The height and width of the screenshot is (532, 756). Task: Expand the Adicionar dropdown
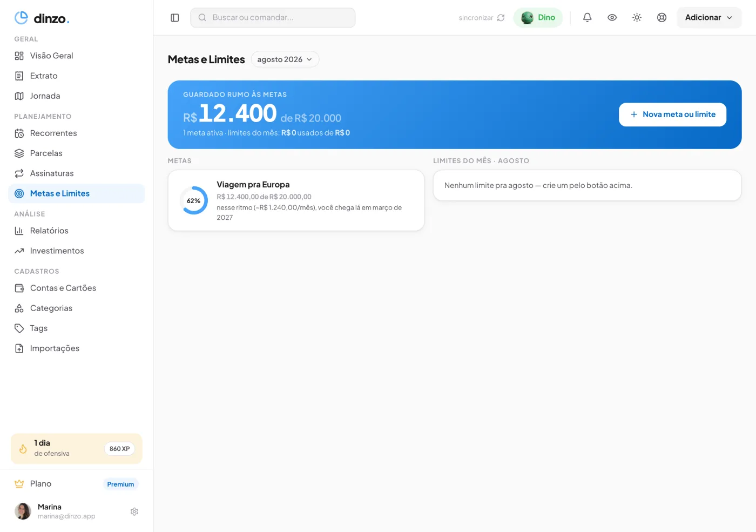point(709,17)
